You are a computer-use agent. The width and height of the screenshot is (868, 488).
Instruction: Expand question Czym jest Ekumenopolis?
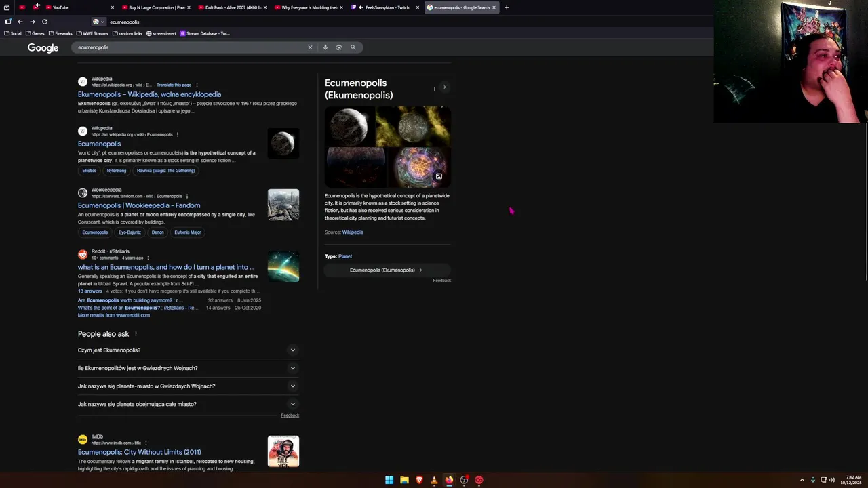pyautogui.click(x=188, y=350)
